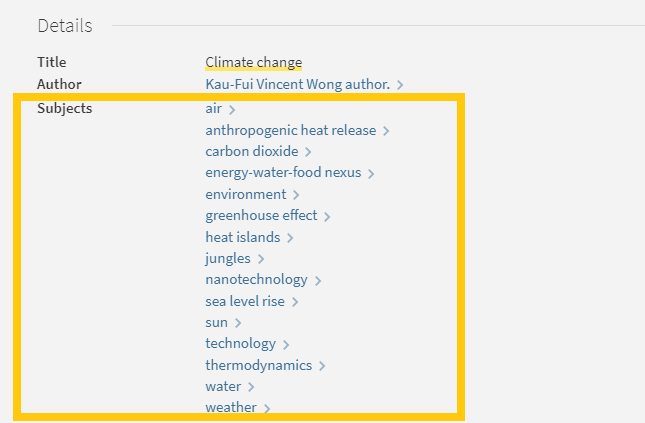Browse the water subject link
Screen dimensions: 645x423
223,386
